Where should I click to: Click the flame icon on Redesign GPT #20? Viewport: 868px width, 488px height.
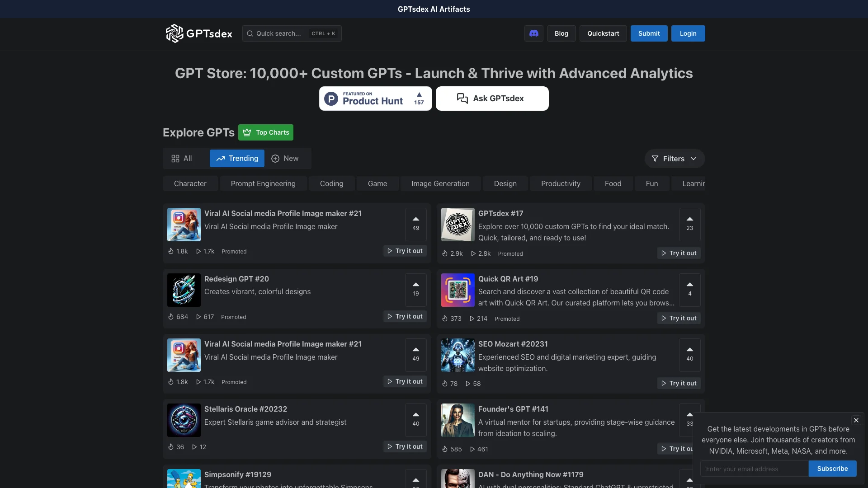click(x=171, y=317)
